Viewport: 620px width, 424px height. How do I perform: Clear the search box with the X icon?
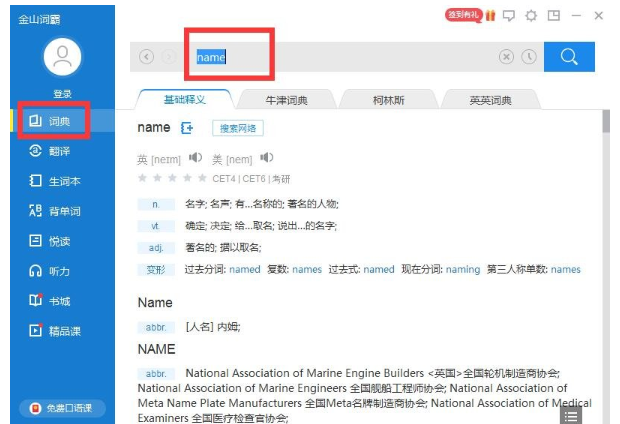coord(506,57)
